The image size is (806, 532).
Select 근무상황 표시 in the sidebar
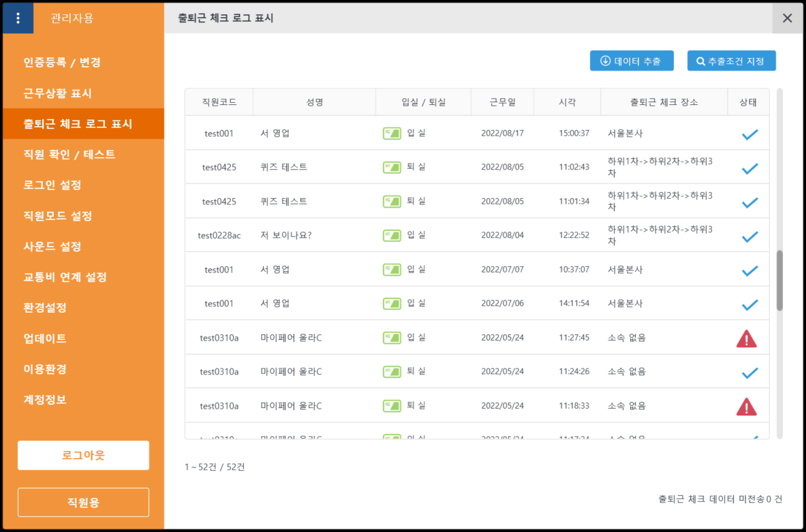(x=57, y=93)
